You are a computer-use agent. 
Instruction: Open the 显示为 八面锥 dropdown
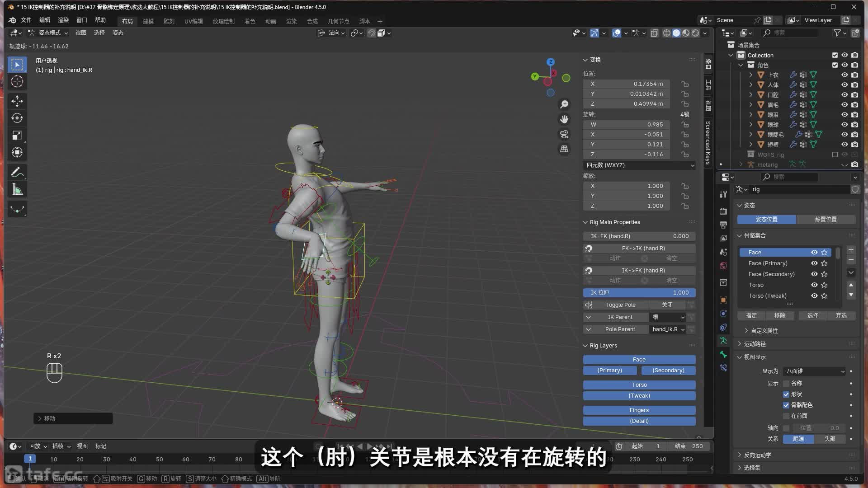click(815, 371)
